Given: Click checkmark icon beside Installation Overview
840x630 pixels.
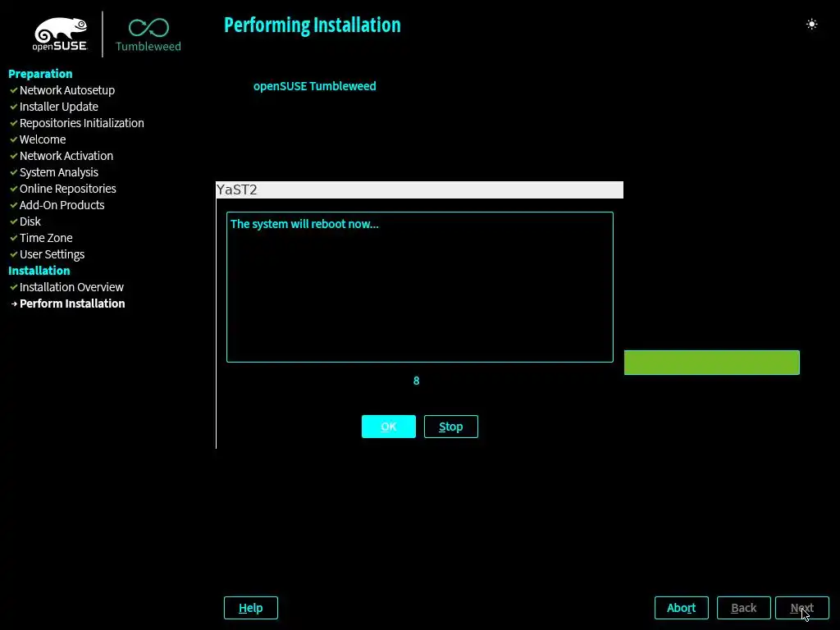Looking at the screenshot, I should click(14, 287).
